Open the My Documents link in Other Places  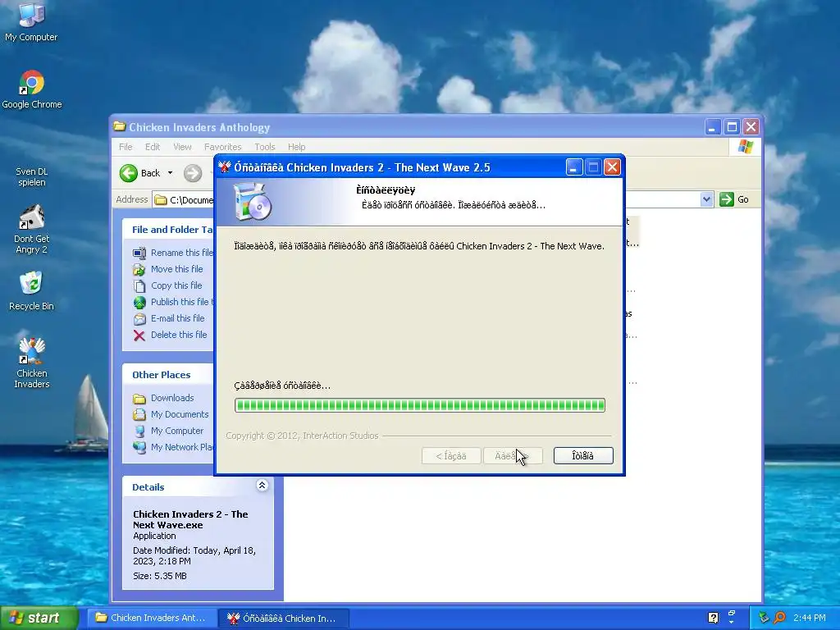pos(180,414)
